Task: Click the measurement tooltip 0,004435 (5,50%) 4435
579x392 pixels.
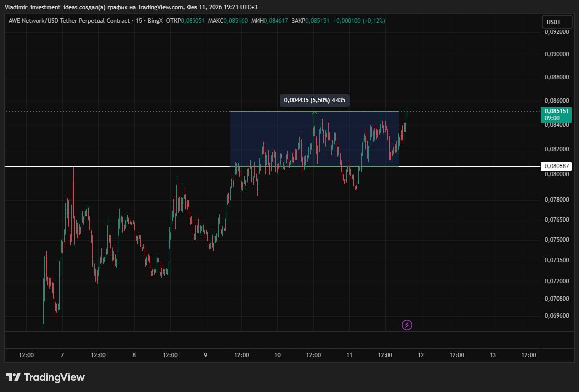Action: coord(315,100)
